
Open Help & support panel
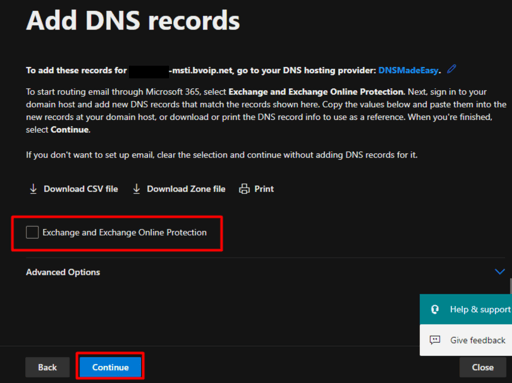click(x=466, y=309)
